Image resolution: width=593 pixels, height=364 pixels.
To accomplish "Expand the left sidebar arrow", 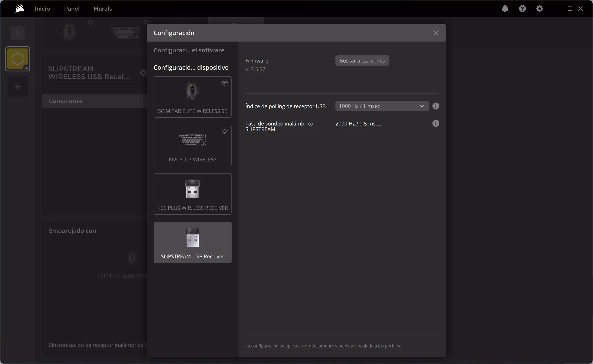I will (x=18, y=33).
